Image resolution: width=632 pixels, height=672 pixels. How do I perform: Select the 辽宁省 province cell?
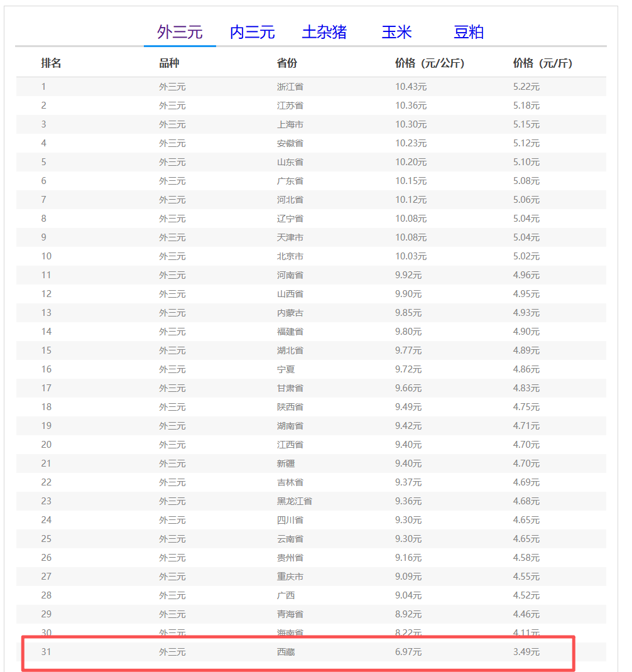(290, 219)
